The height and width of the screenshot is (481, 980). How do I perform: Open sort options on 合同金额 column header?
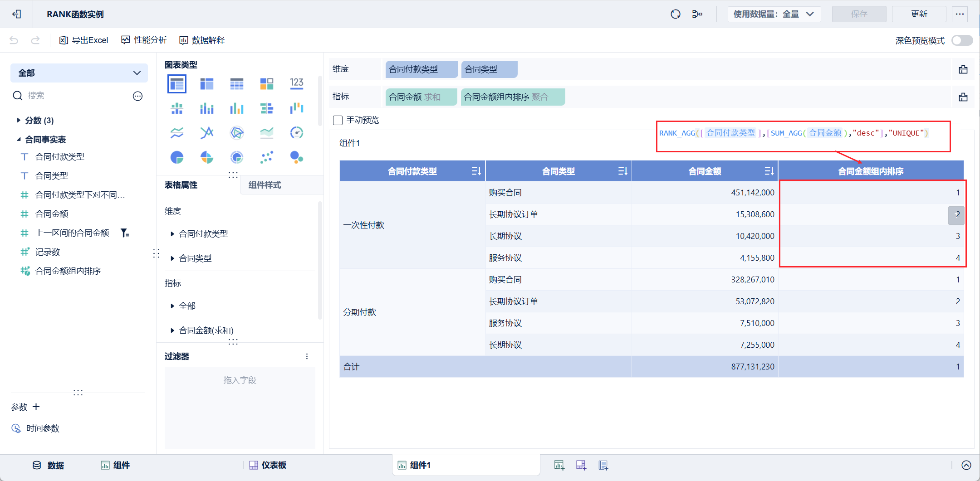tap(769, 171)
